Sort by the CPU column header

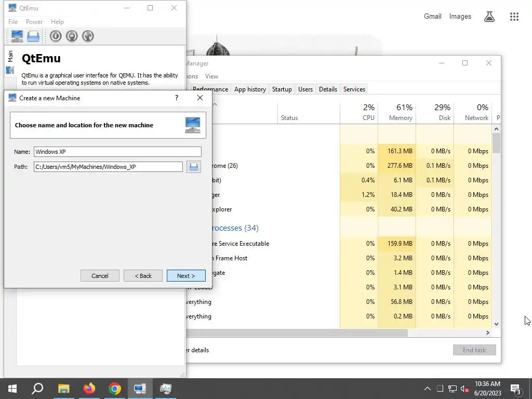[359, 112]
